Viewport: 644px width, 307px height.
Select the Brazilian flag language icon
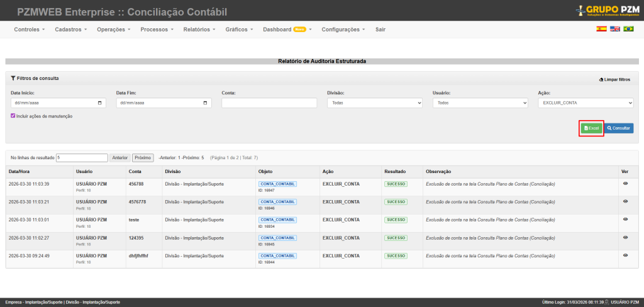628,29
